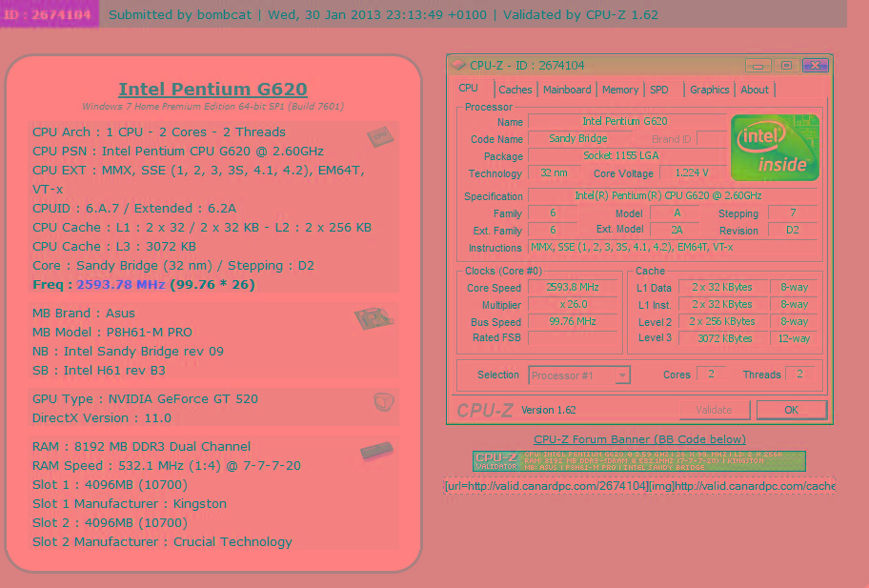Click the Ext. Model field 2A

(677, 230)
